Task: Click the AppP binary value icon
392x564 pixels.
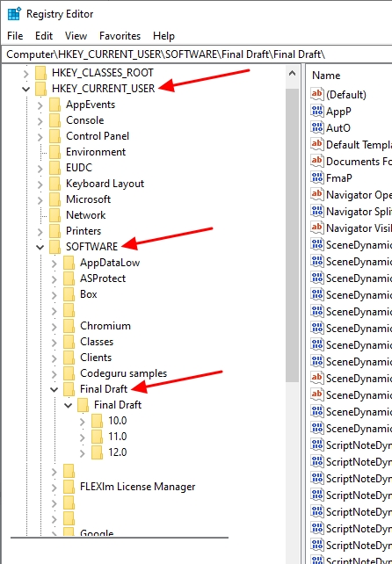Action: [x=316, y=112]
